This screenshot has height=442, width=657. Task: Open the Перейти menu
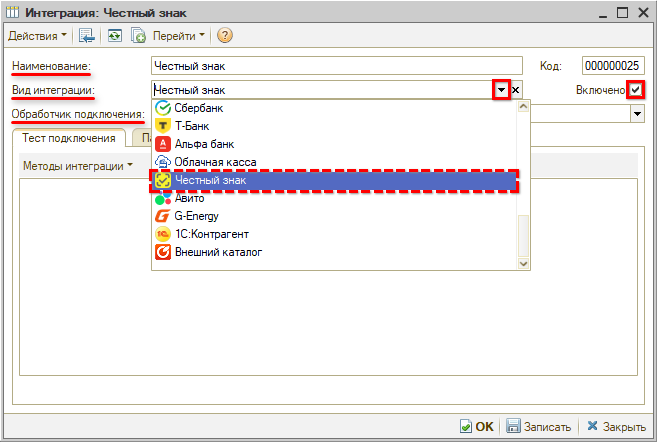tap(179, 36)
